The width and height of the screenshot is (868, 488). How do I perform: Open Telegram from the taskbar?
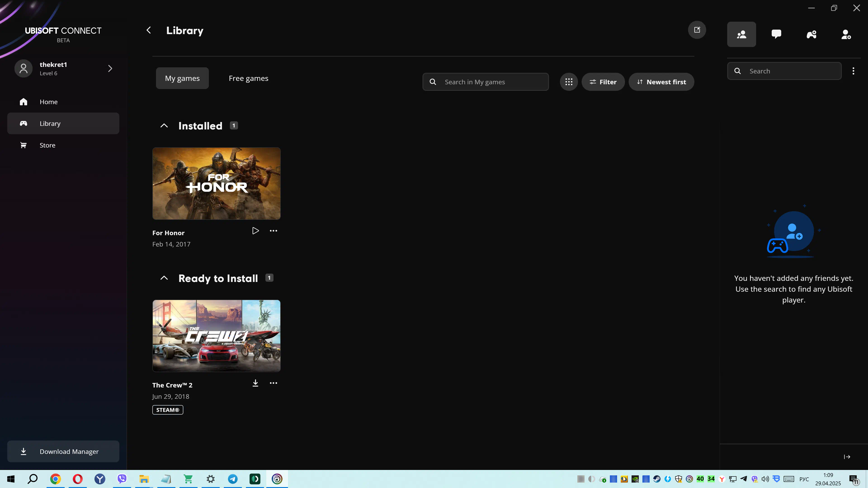coord(233,479)
